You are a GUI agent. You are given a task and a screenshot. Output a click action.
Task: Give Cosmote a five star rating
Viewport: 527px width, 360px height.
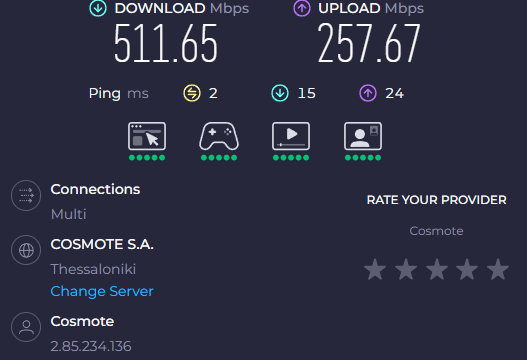tap(498, 269)
